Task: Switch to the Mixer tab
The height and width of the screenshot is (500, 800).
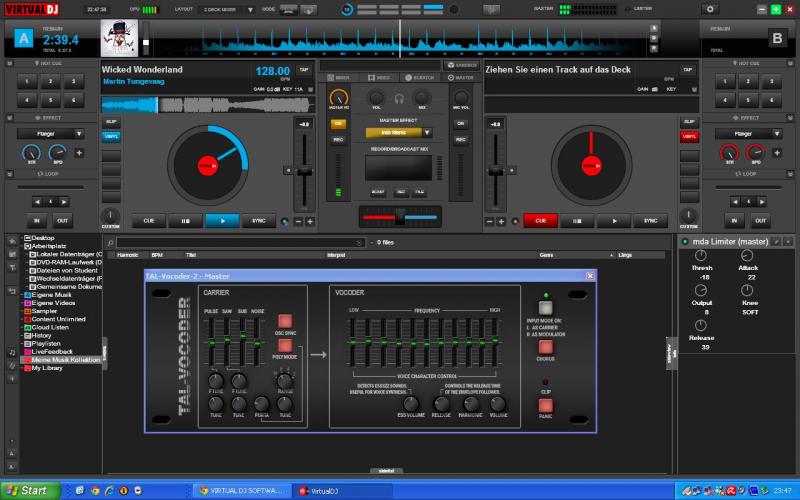Action: 338,78
